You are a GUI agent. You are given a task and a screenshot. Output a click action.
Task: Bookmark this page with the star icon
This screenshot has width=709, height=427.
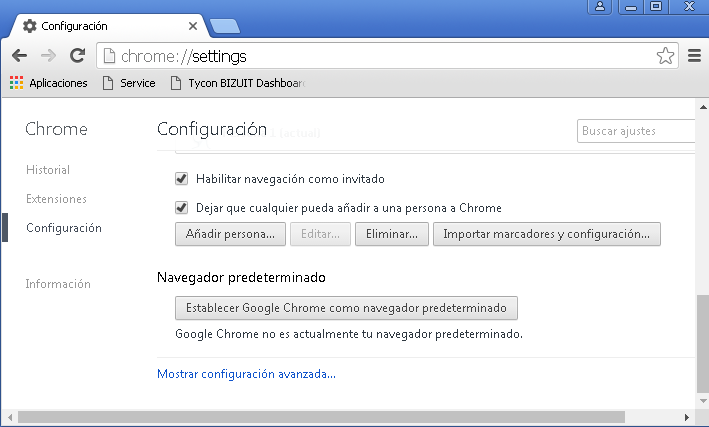tap(665, 56)
